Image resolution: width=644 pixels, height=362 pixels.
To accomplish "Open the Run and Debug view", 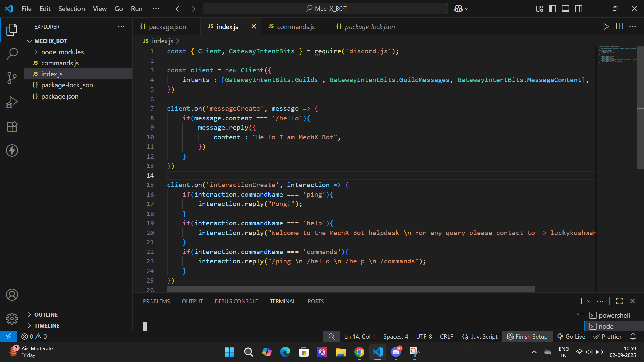I will tap(12, 102).
